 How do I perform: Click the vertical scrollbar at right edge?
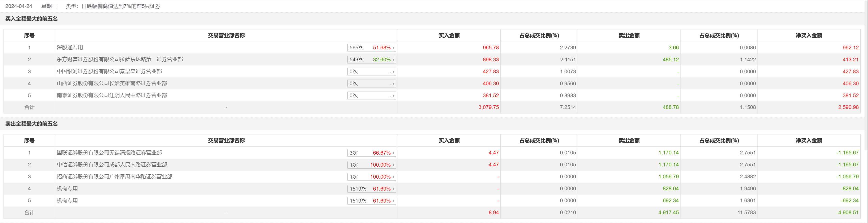tap(866, 101)
